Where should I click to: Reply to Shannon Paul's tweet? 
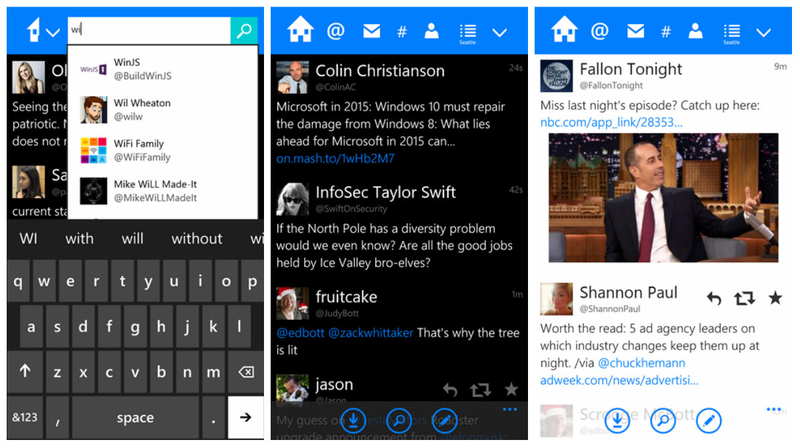(714, 298)
